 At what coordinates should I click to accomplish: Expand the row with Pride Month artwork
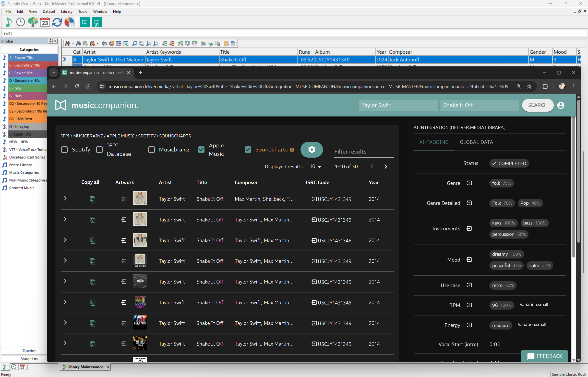pos(65,302)
